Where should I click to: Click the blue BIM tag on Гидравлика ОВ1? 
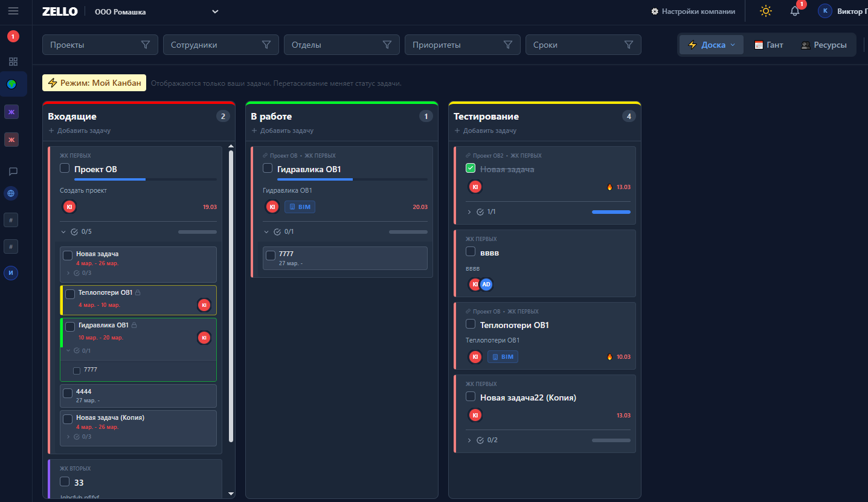pos(300,207)
